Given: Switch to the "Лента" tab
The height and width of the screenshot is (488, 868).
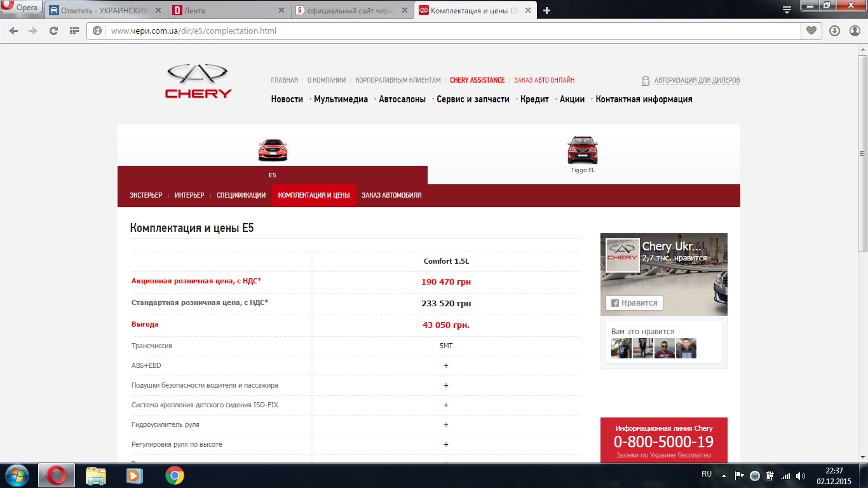Looking at the screenshot, I should pos(229,10).
